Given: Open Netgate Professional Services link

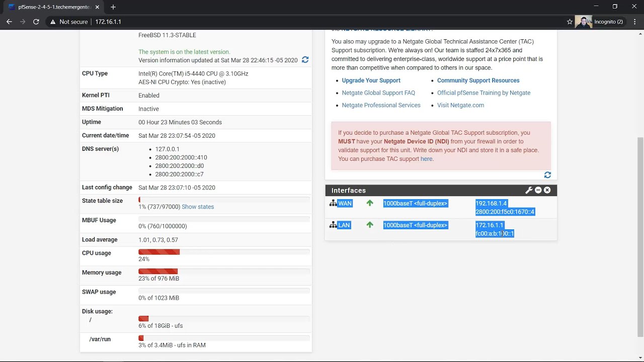Looking at the screenshot, I should tap(381, 105).
